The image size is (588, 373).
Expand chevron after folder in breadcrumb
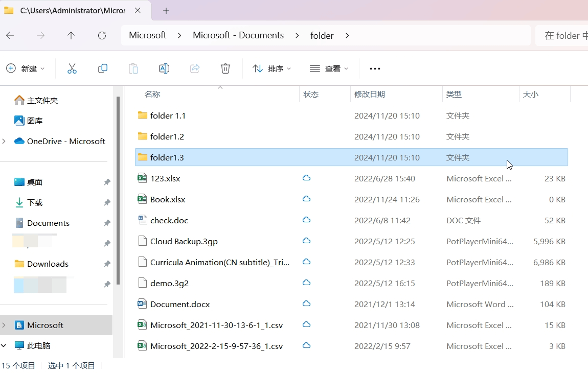click(347, 36)
